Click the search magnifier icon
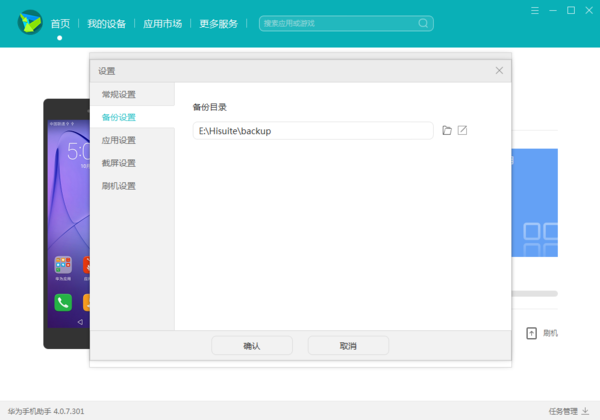The width and height of the screenshot is (600, 420). pyautogui.click(x=423, y=23)
